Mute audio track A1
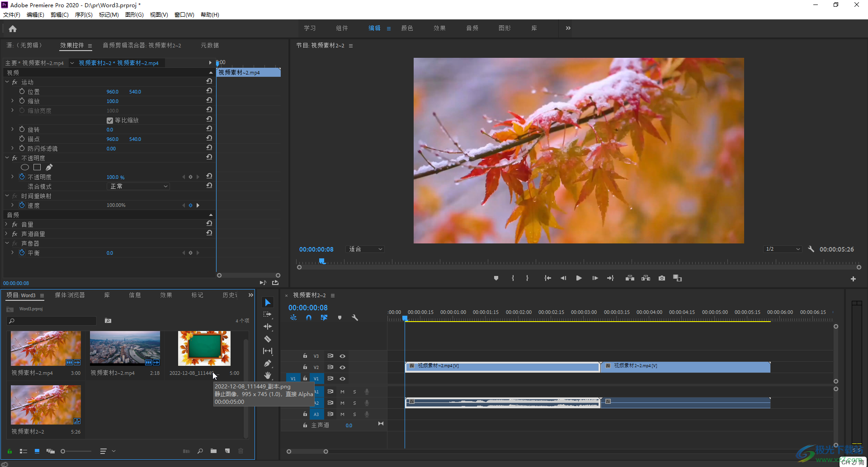Screen dimensions: 868x467 tap(342, 392)
